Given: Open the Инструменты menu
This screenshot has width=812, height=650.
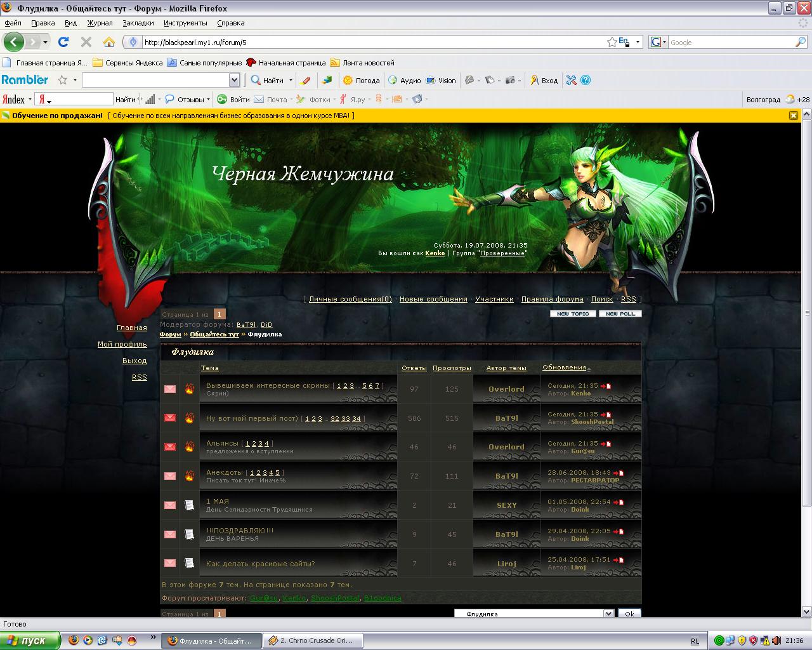Looking at the screenshot, I should point(185,23).
